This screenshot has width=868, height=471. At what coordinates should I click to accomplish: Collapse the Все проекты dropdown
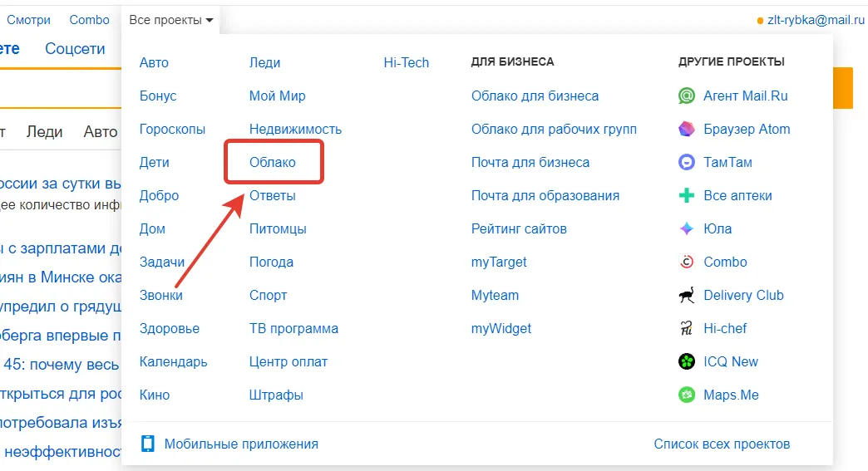pos(170,20)
